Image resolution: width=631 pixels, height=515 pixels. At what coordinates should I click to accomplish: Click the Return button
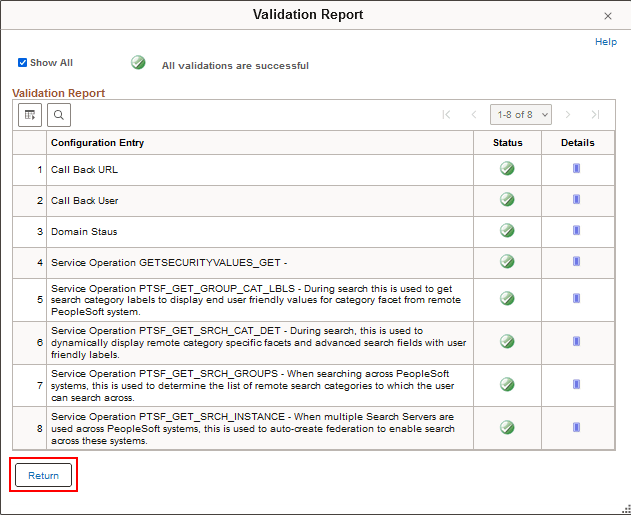[x=43, y=475]
